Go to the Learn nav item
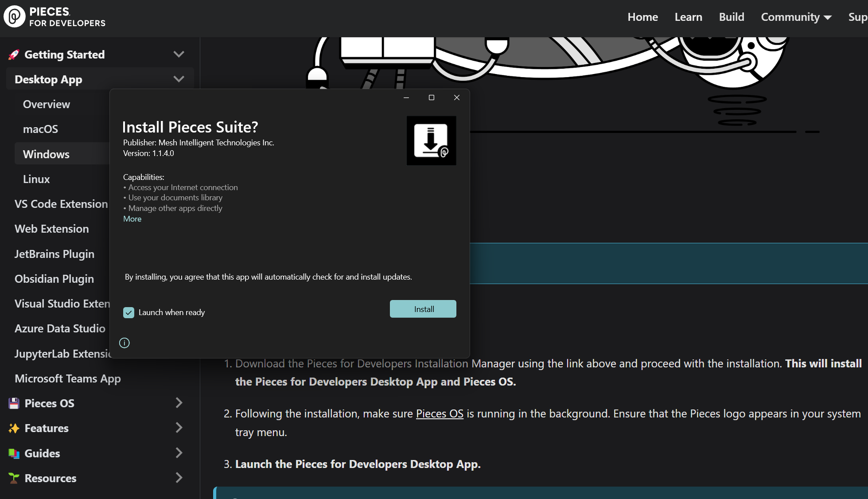 pyautogui.click(x=688, y=17)
